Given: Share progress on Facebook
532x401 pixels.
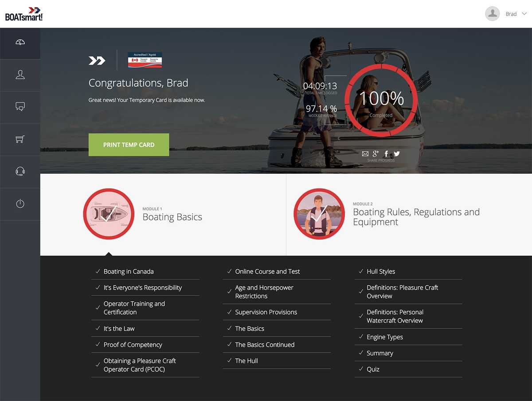Looking at the screenshot, I should (386, 154).
